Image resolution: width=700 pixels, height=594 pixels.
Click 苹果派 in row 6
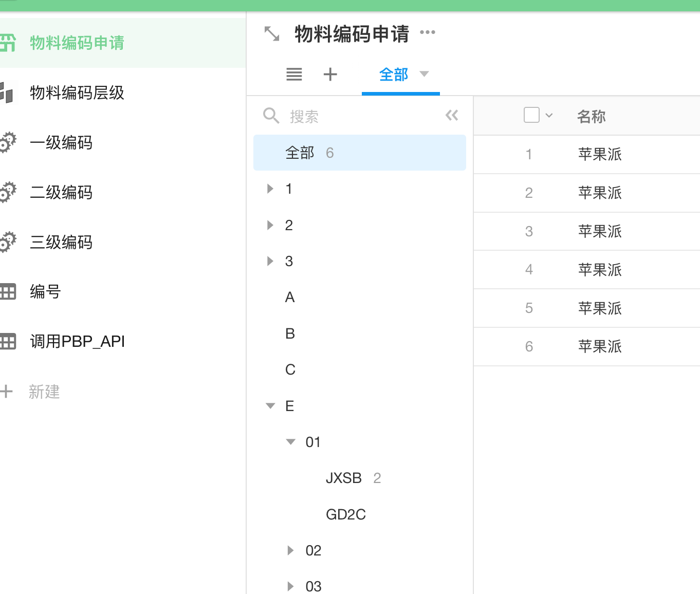600,346
